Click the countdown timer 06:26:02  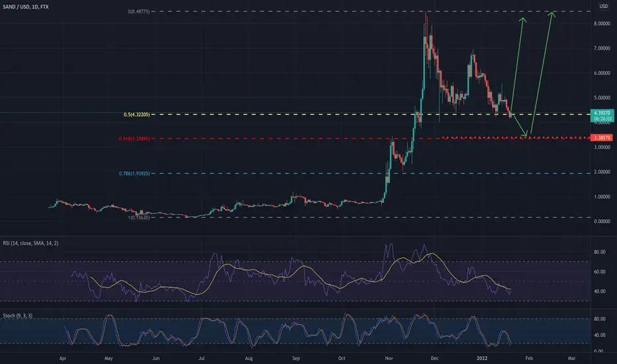pyautogui.click(x=603, y=118)
